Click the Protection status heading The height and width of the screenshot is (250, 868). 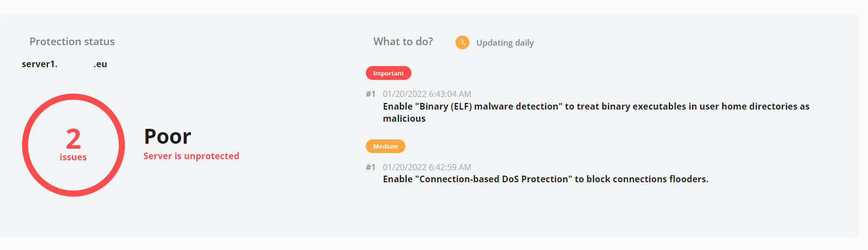pos(72,42)
